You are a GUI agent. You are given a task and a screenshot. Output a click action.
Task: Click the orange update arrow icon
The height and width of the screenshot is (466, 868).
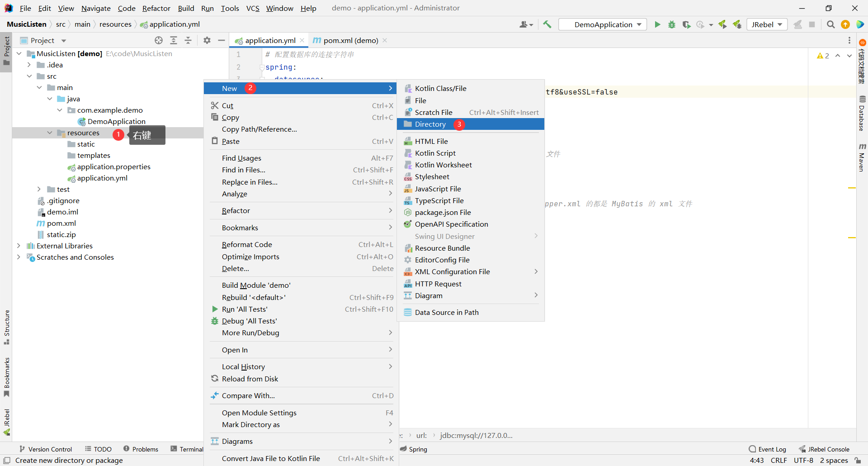tap(845, 24)
